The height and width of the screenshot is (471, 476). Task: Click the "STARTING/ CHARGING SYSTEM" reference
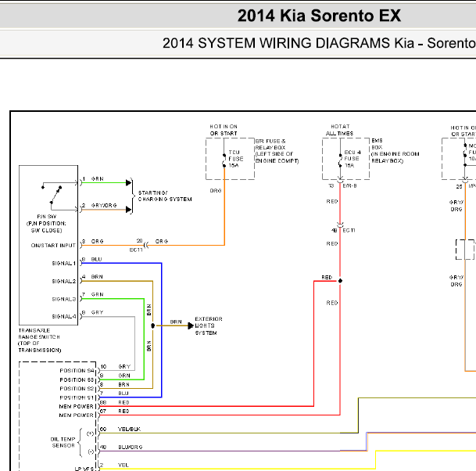coord(165,196)
